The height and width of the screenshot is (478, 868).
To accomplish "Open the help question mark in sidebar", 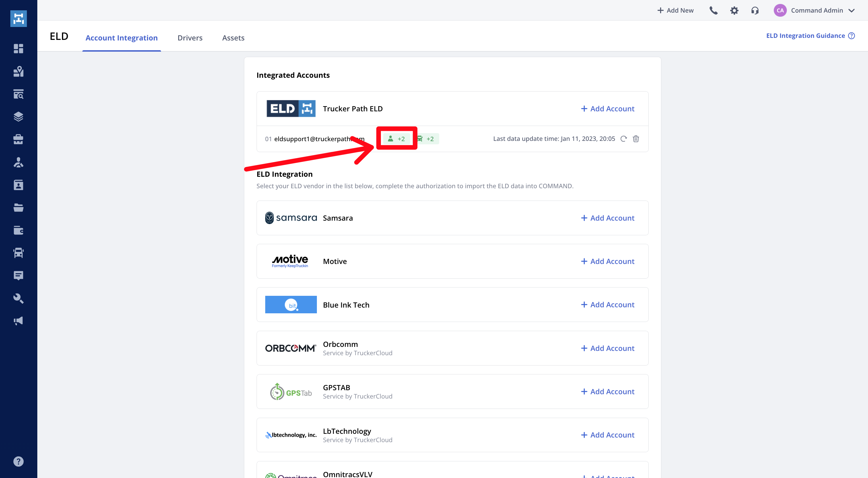I will [x=19, y=461].
